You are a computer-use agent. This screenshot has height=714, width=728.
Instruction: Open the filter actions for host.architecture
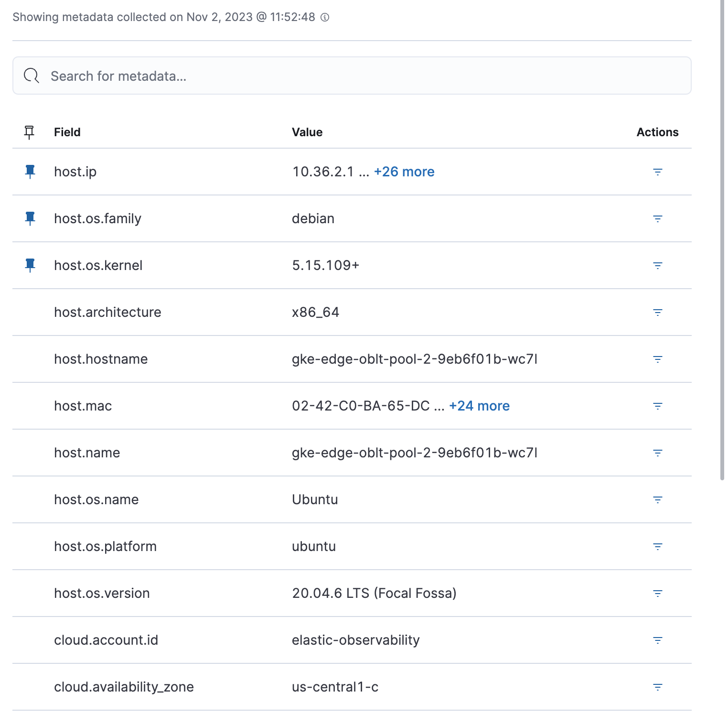click(658, 312)
